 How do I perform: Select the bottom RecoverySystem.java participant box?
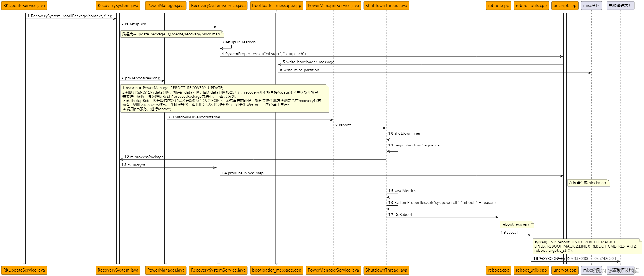point(118,270)
